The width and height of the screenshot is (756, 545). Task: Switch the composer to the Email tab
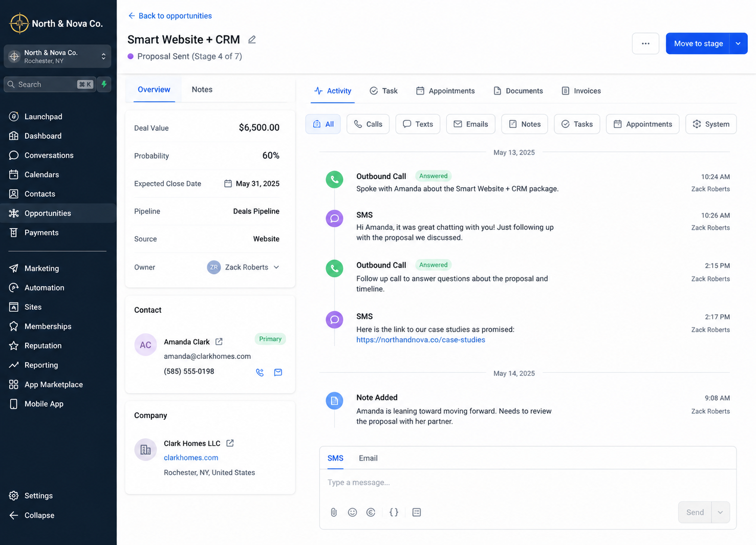(x=368, y=458)
